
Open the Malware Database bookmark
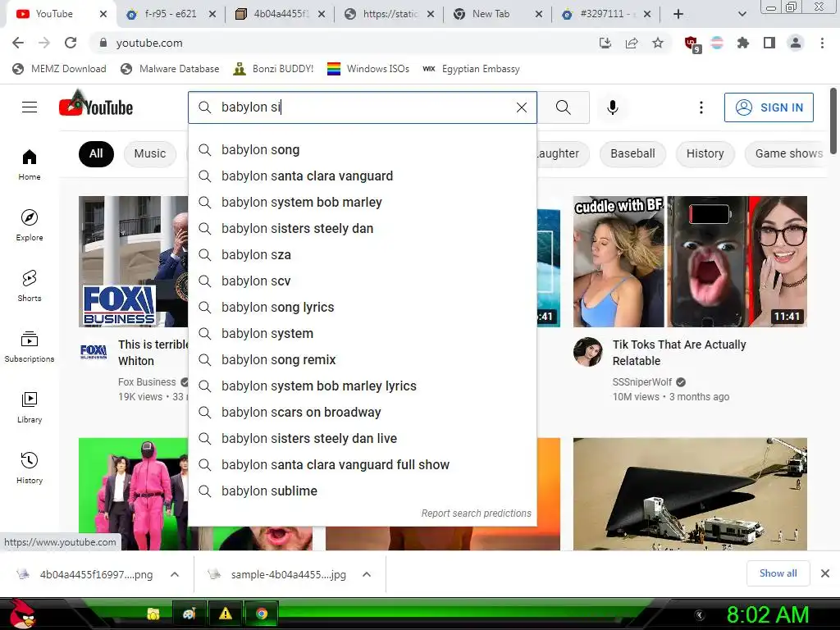tap(171, 69)
